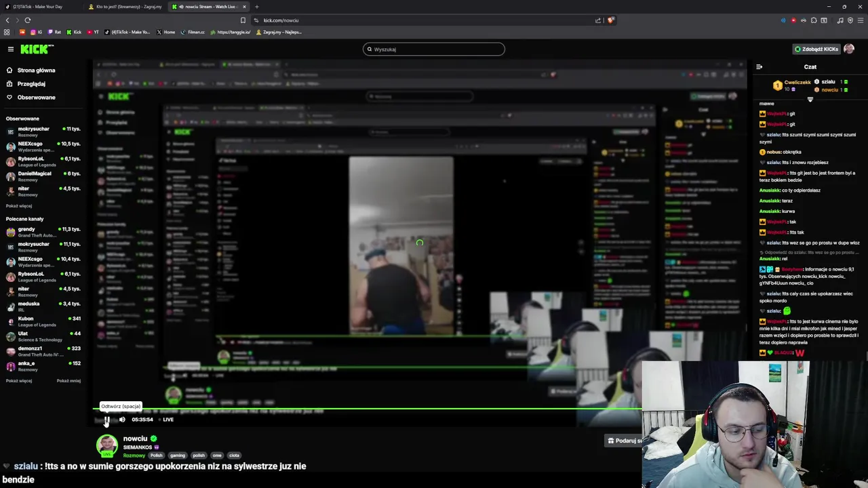868x488 pixels.
Task: Open browser main hamburger menu
Action: [861, 20]
